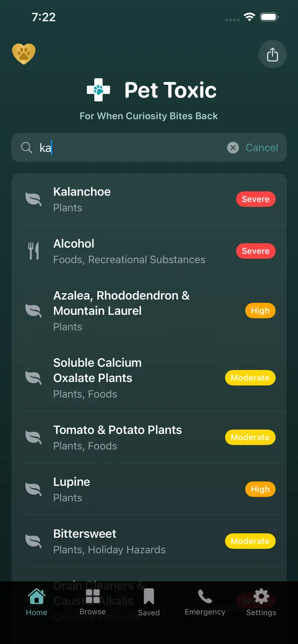Click the search magnifier icon
The image size is (298, 644).
27,147
